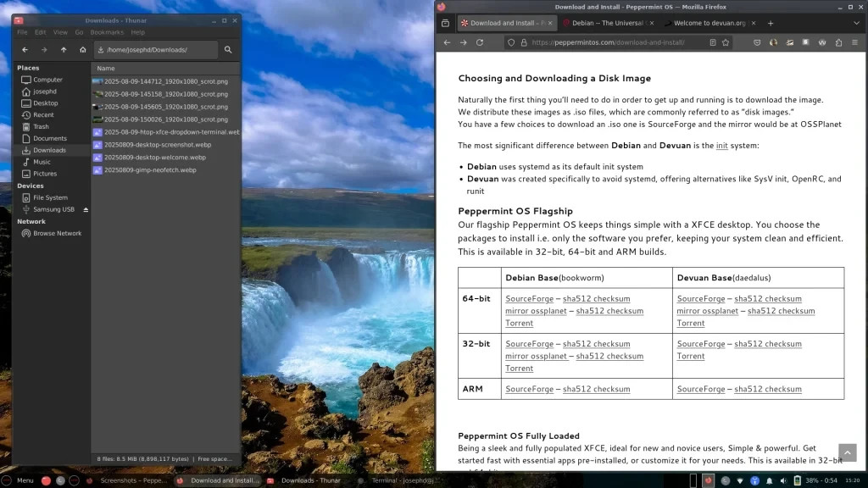Go forward one page in Firefox
The image size is (868, 488).
tap(464, 42)
